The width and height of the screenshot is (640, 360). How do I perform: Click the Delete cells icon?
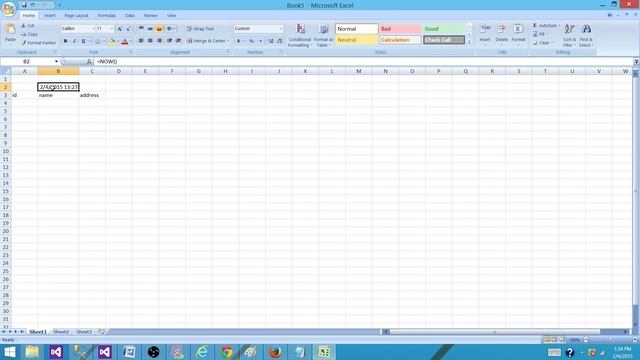[501, 29]
